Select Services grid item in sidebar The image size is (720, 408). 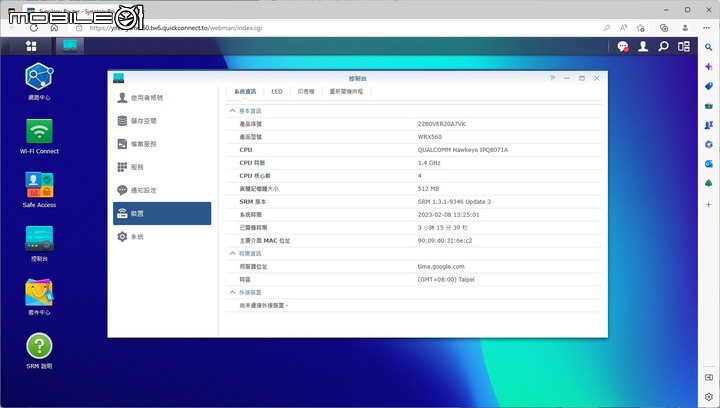(x=162, y=167)
